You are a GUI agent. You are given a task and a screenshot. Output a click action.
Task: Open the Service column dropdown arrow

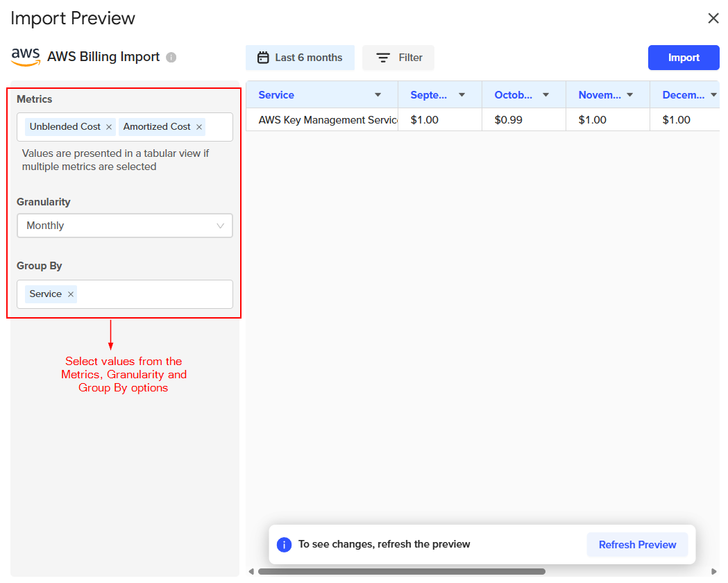pyautogui.click(x=378, y=95)
